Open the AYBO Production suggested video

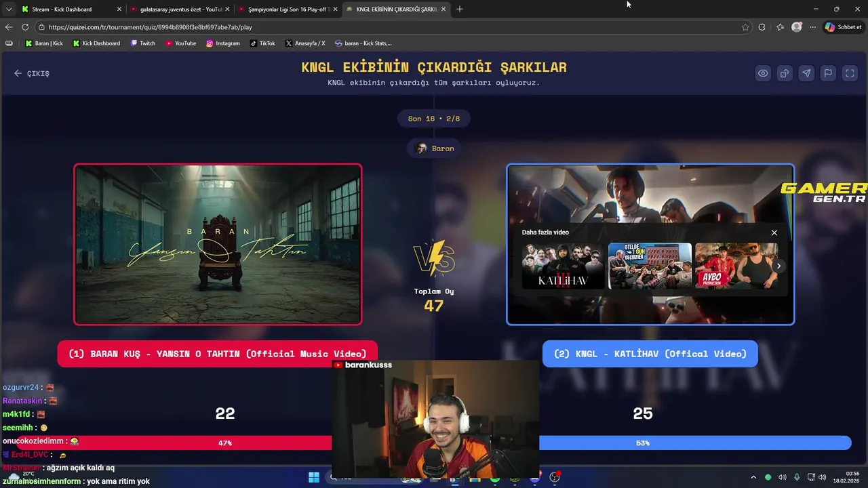pos(736,266)
